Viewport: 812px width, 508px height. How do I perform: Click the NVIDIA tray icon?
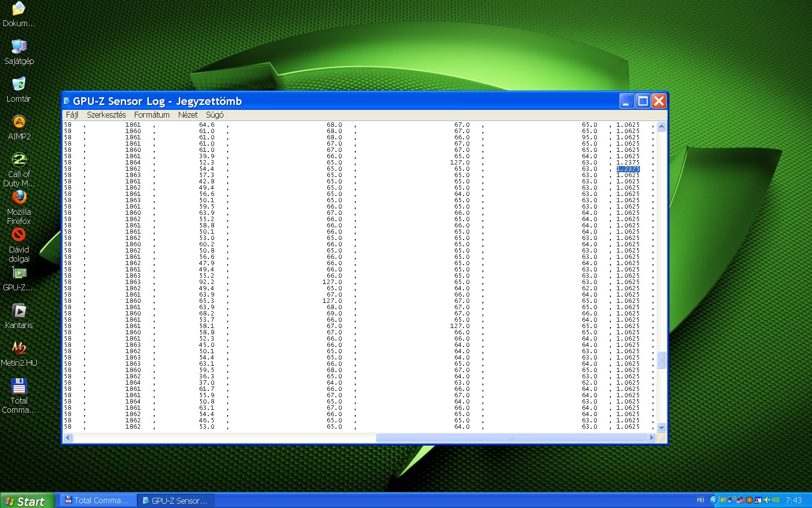(775, 500)
